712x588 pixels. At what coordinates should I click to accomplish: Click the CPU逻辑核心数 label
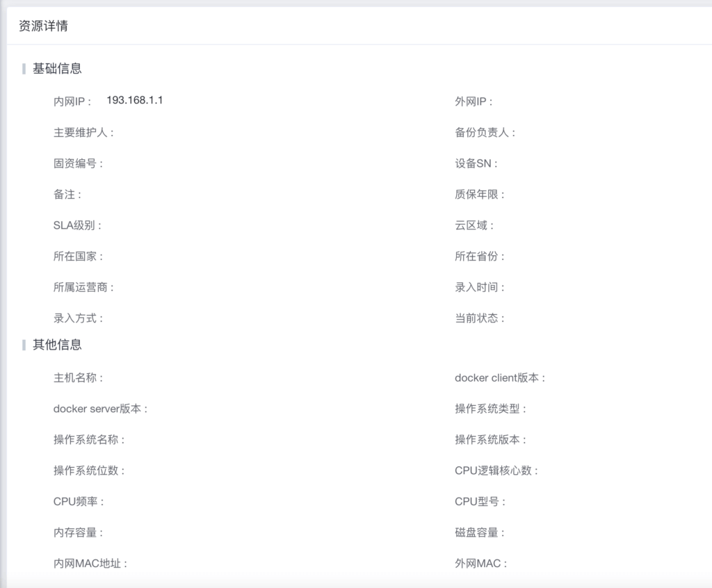point(496,471)
